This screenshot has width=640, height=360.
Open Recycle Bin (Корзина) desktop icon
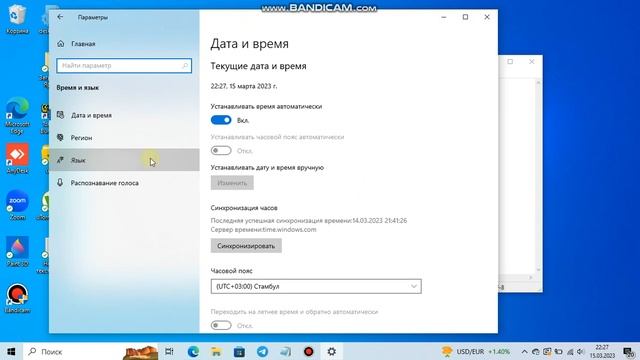point(17,19)
